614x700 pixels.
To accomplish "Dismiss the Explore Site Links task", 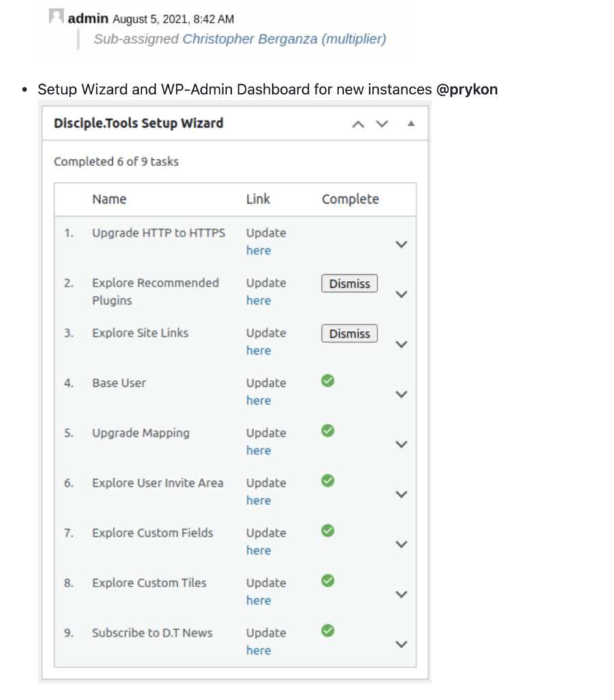I will [349, 334].
